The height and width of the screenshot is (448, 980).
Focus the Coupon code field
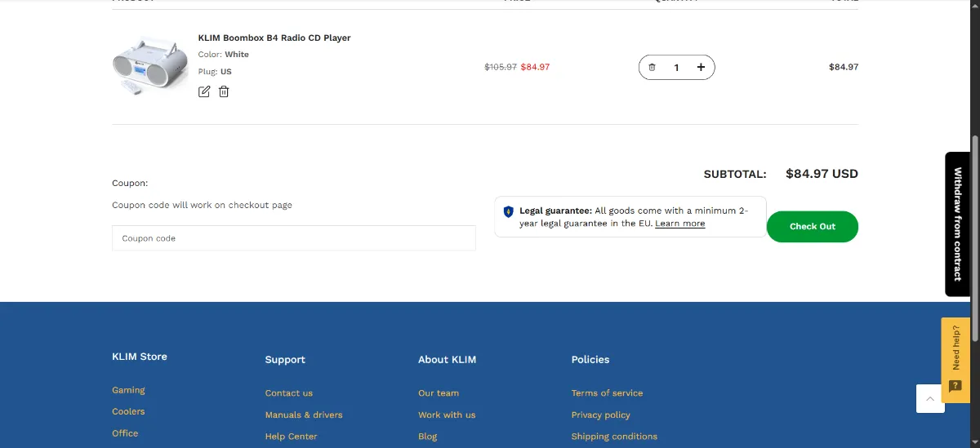click(294, 238)
